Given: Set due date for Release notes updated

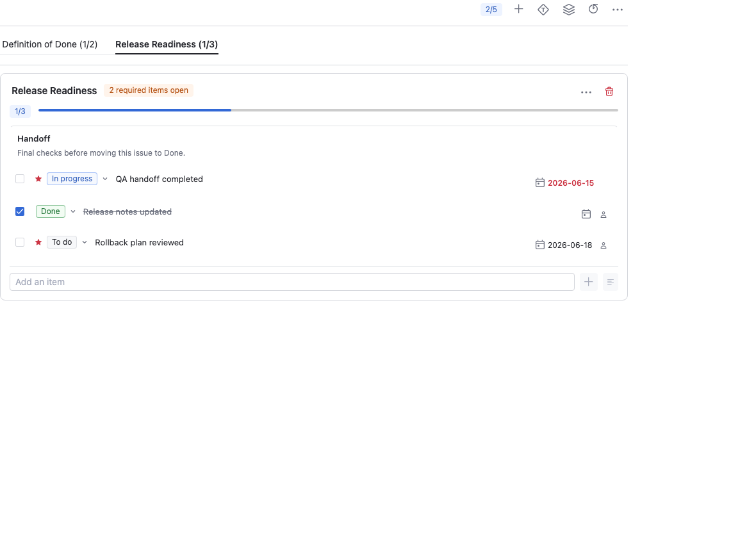Looking at the screenshot, I should point(586,214).
